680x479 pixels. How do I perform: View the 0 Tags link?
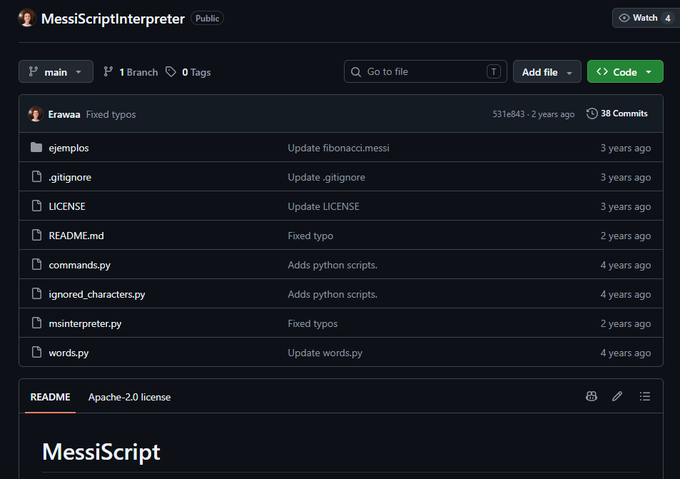(188, 72)
